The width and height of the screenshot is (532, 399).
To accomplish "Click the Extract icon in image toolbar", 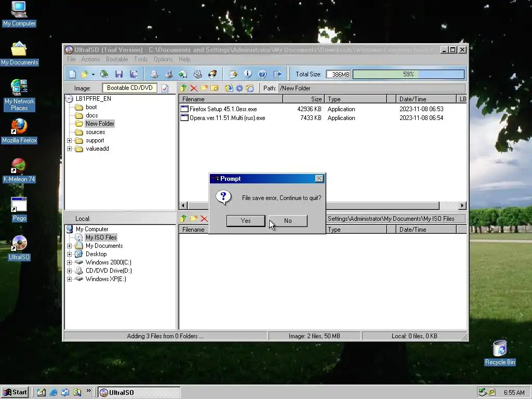I will pyautogui.click(x=229, y=88).
